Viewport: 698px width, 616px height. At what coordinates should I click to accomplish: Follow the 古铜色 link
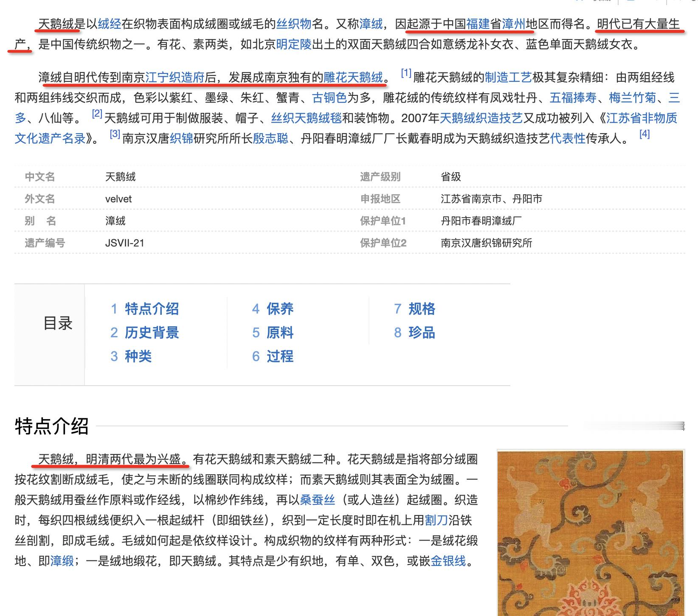(330, 98)
